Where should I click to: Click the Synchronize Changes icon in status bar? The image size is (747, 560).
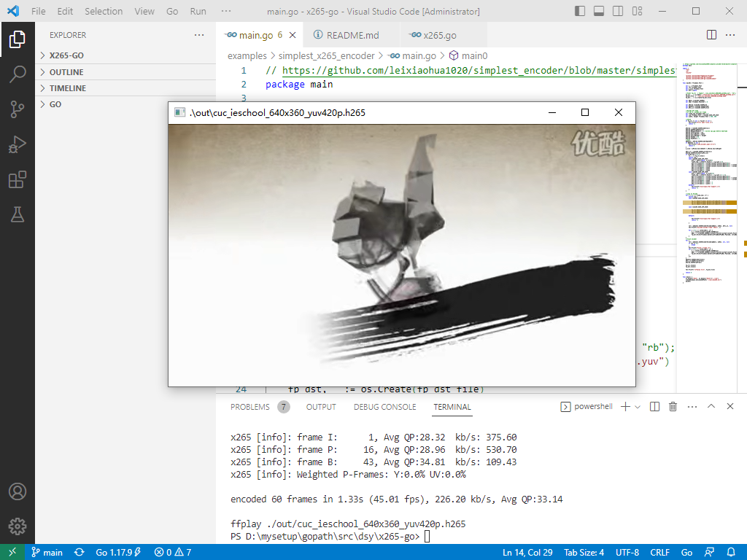click(79, 553)
